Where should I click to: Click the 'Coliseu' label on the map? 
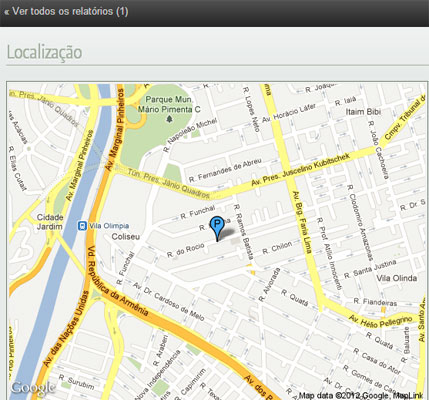point(125,237)
